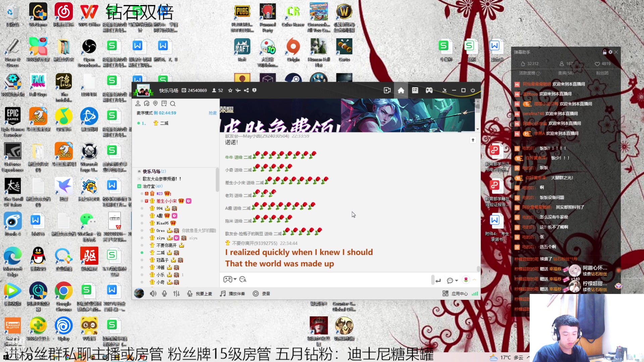Open the quick-reply bubble dropdown
This screenshot has height=362, width=644.
click(x=452, y=280)
